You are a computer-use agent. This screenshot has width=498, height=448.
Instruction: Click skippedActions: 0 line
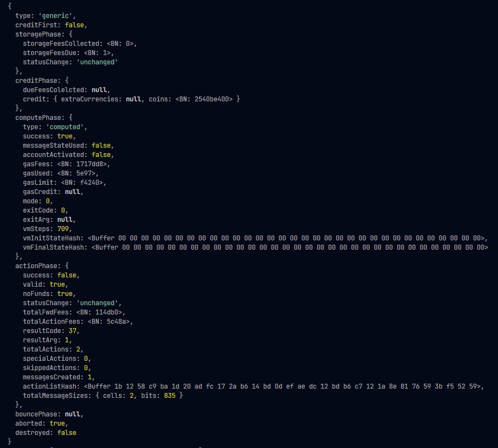point(57,368)
